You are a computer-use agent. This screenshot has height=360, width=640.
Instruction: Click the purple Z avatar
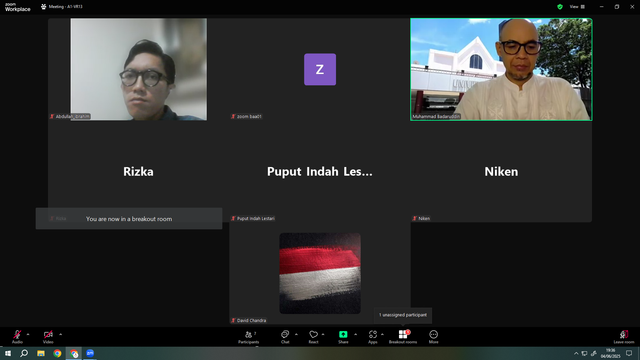pyautogui.click(x=320, y=69)
